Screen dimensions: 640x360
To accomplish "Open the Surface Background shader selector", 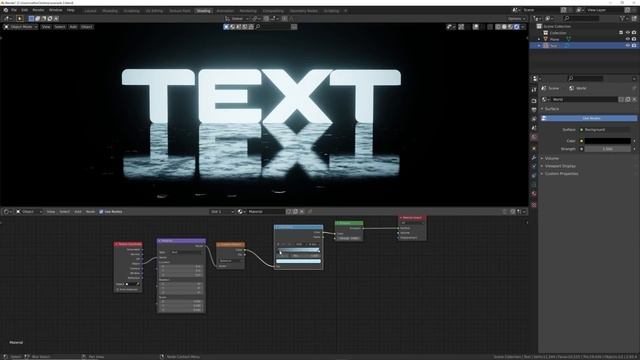I will (607, 130).
